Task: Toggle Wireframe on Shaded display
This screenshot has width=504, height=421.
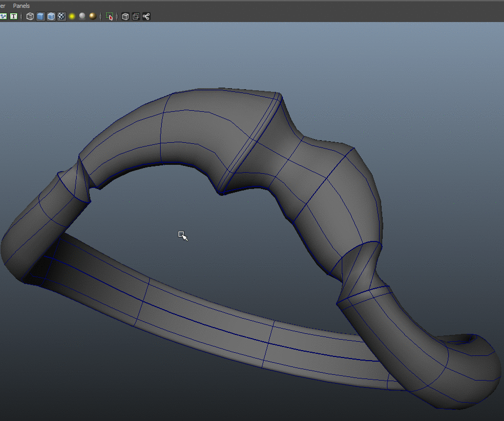Action: [x=51, y=16]
